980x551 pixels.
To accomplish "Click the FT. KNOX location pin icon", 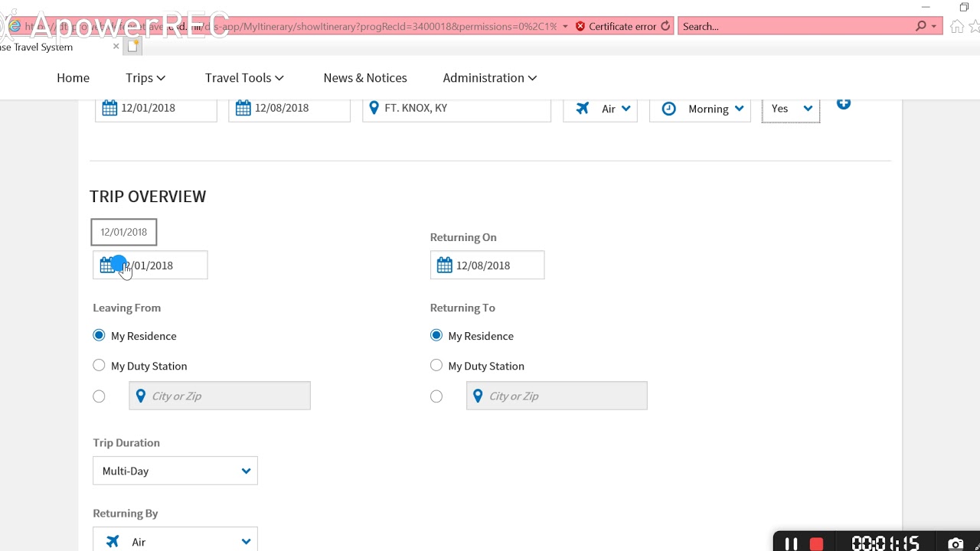I will [374, 108].
